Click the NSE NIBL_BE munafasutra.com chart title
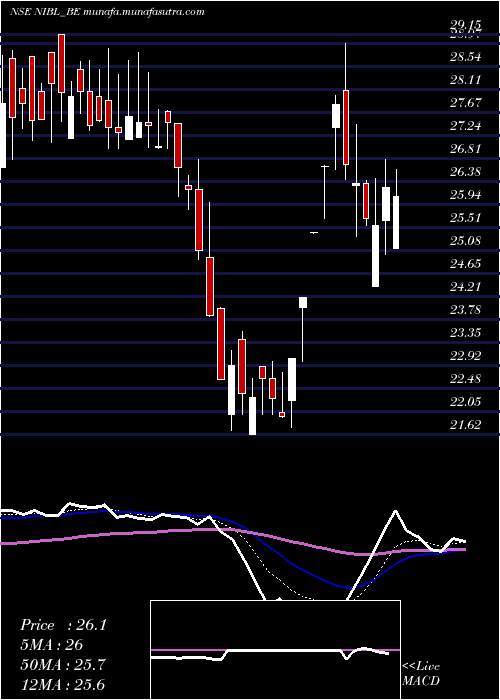500x700 pixels. coord(107,12)
